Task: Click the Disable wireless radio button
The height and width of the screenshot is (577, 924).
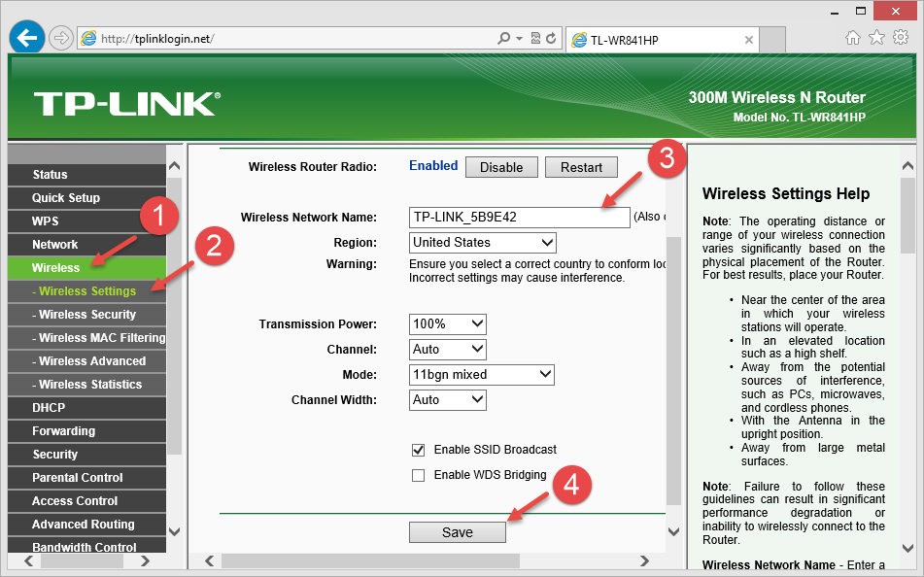Action: 501,167
